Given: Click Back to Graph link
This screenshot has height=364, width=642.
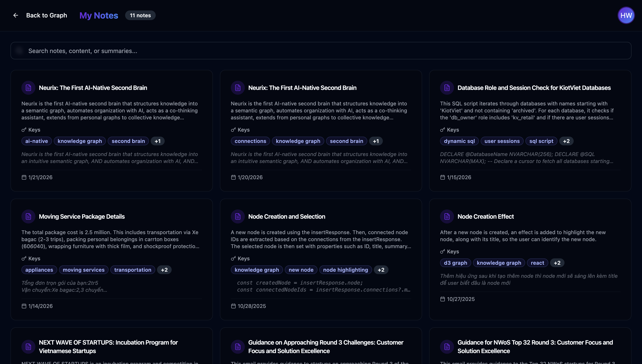Looking at the screenshot, I should point(47,15).
